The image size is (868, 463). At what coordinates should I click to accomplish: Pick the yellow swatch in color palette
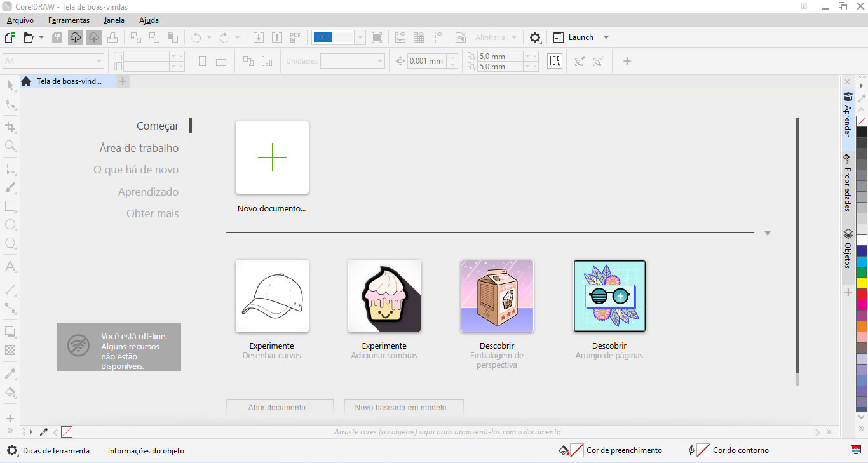click(x=862, y=283)
